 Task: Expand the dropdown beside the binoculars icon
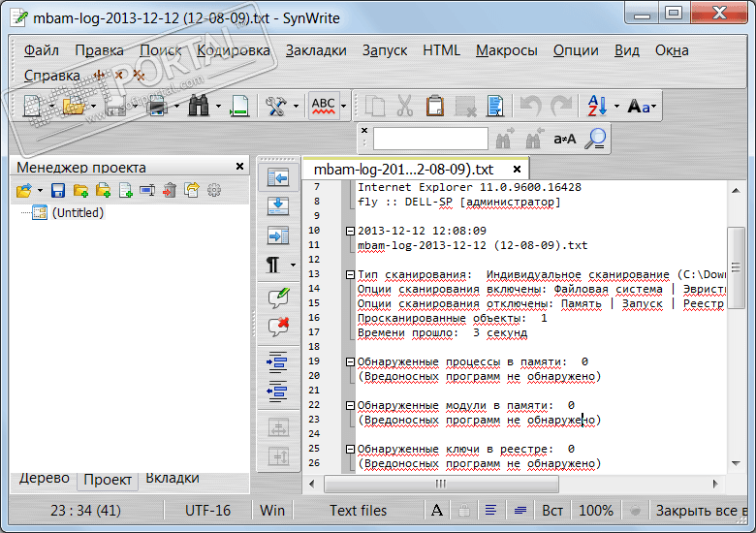tap(218, 107)
